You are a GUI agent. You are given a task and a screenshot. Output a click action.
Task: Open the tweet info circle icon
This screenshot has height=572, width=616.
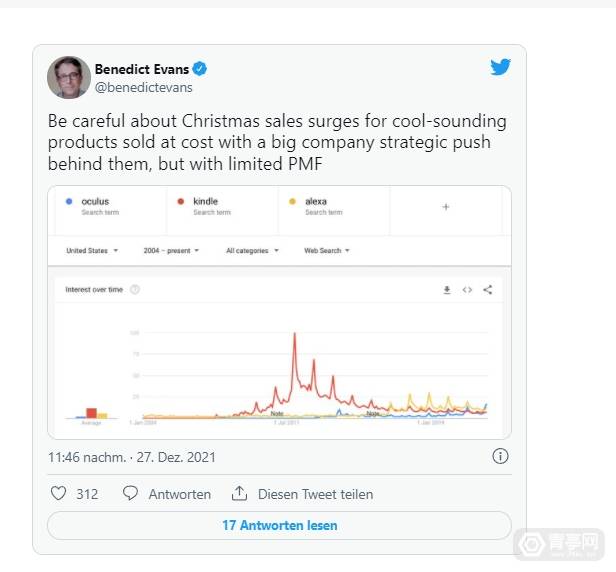500,456
